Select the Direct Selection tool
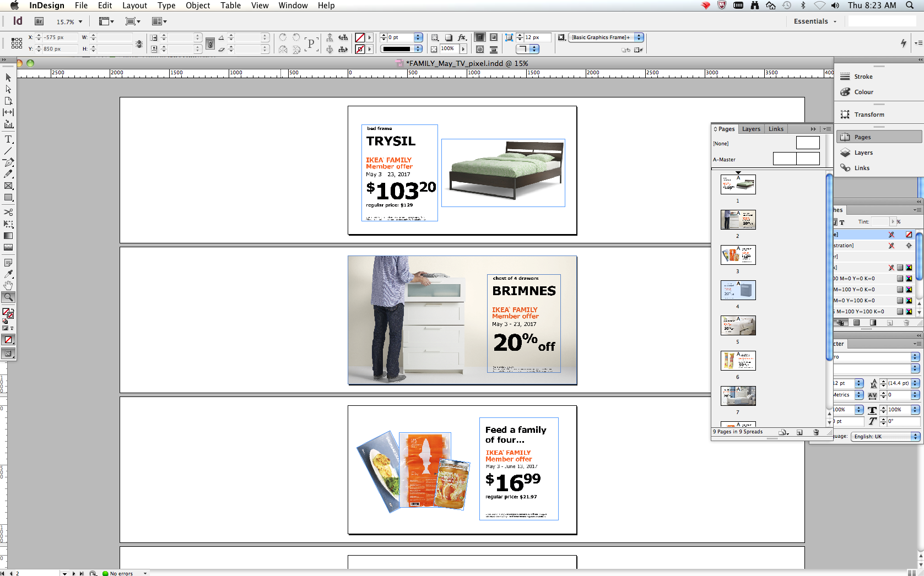The image size is (924, 576). [8, 89]
